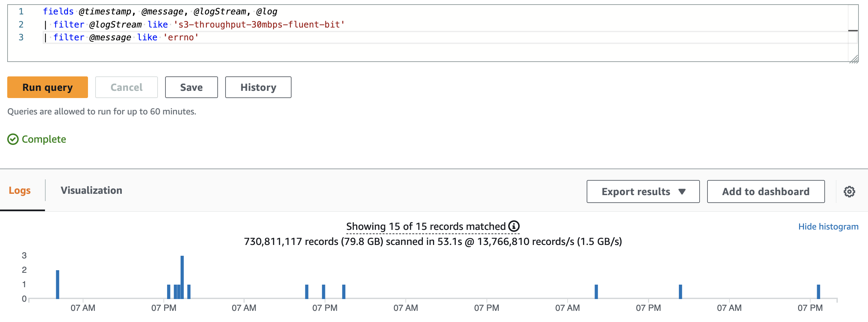Click the green Complete status check icon
This screenshot has width=868, height=322.
coord(13,139)
